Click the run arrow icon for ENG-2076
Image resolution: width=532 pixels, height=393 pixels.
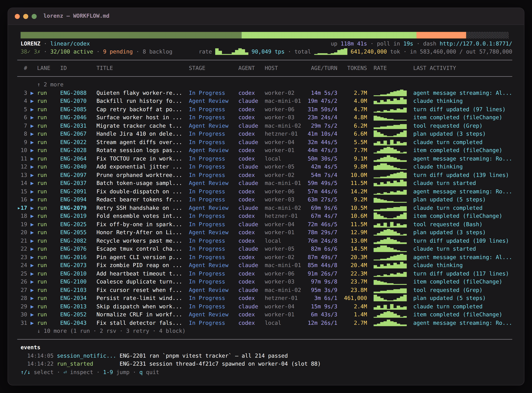click(x=32, y=249)
